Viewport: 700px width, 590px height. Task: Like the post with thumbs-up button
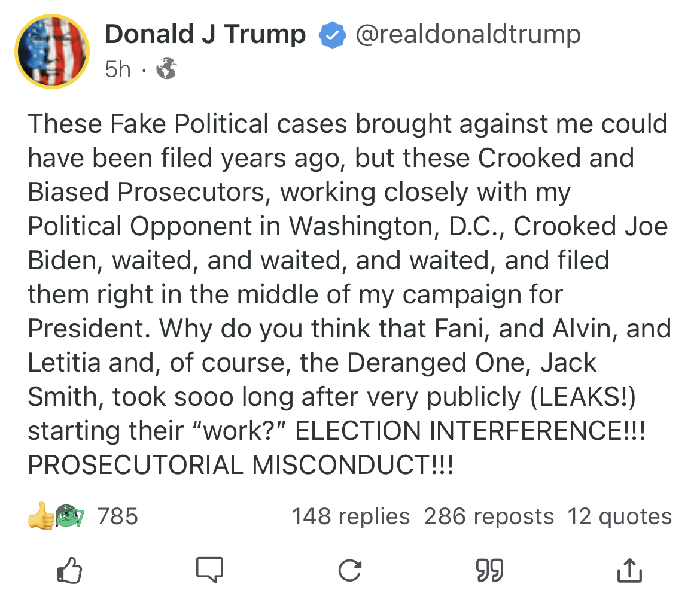click(69, 570)
